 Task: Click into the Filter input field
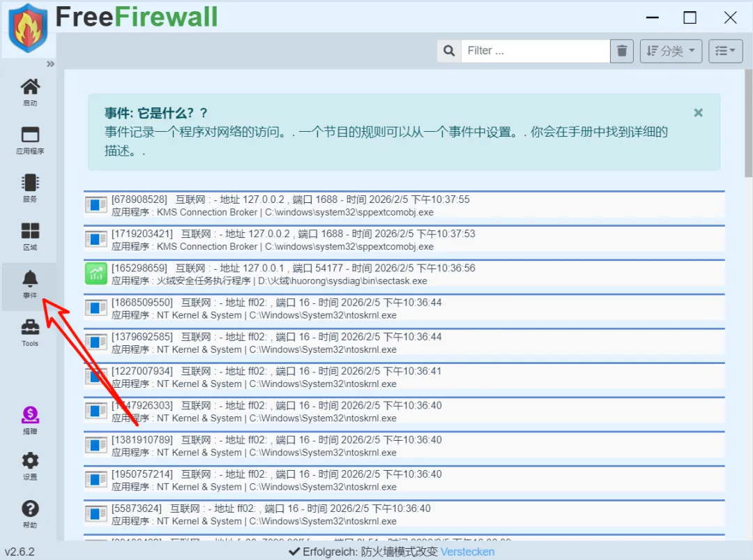click(535, 51)
